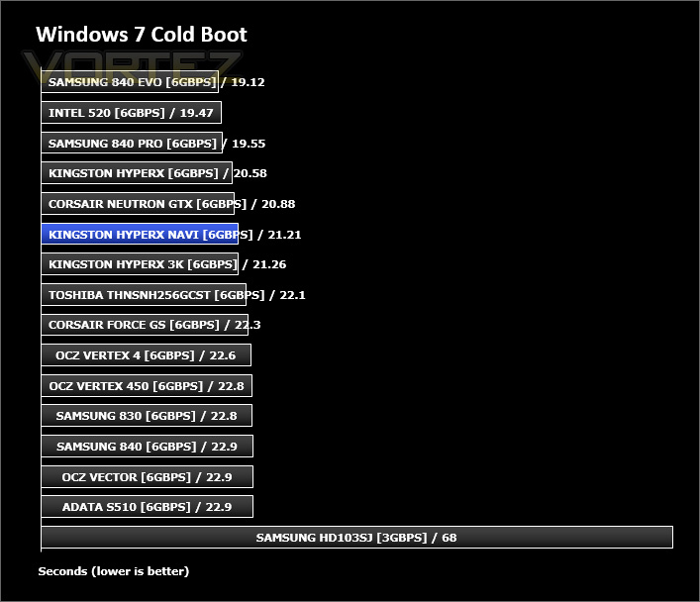Click the SAMSUNG HD103SJ 68 bar
The image size is (700, 602).
point(356,538)
